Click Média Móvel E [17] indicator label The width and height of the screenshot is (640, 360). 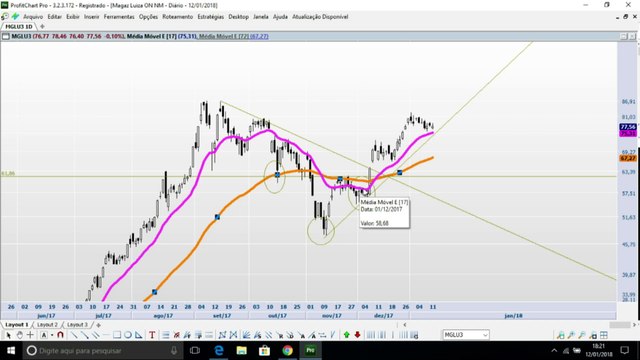tap(151, 36)
